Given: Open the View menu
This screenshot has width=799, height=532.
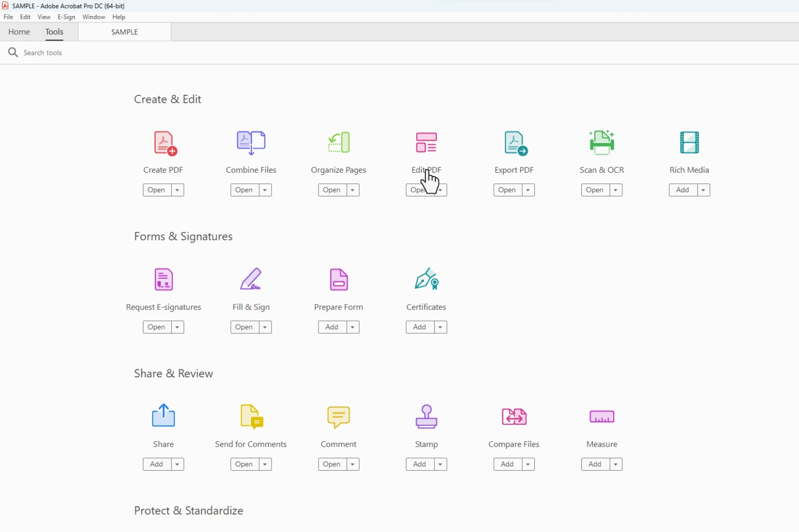Looking at the screenshot, I should point(44,17).
